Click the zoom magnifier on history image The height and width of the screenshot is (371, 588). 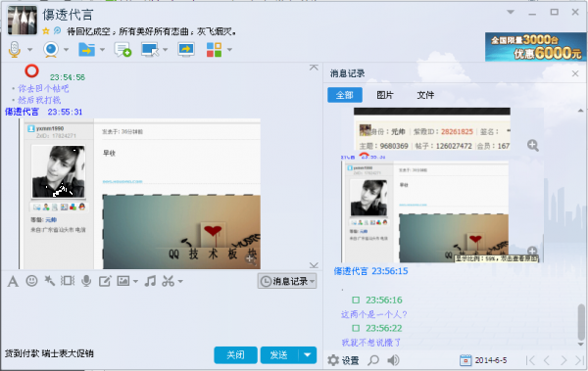533,146
